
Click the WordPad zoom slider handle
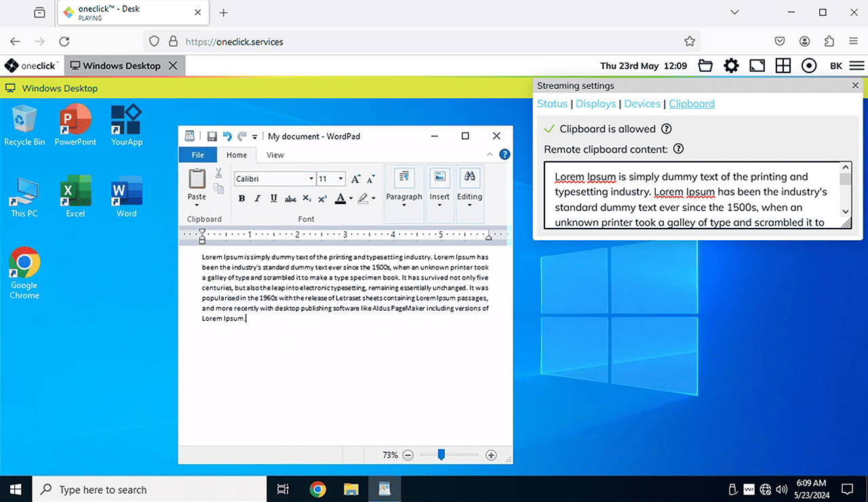tap(441, 455)
